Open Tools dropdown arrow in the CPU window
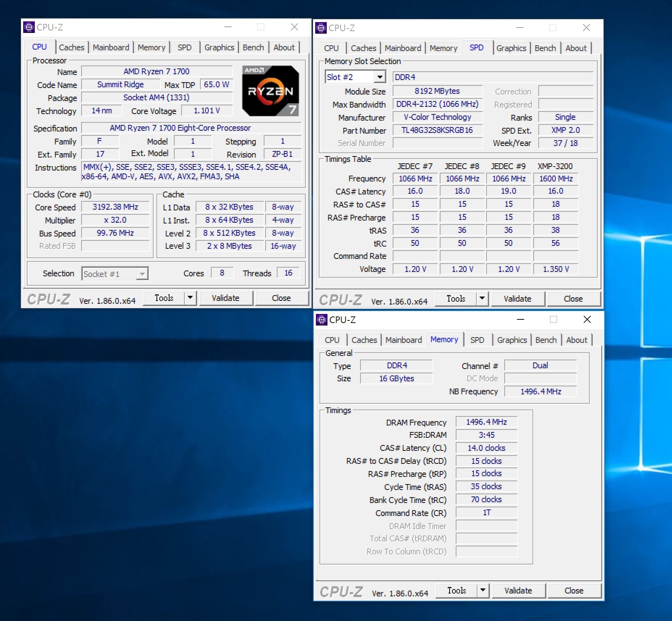The image size is (672, 621). tap(190, 298)
